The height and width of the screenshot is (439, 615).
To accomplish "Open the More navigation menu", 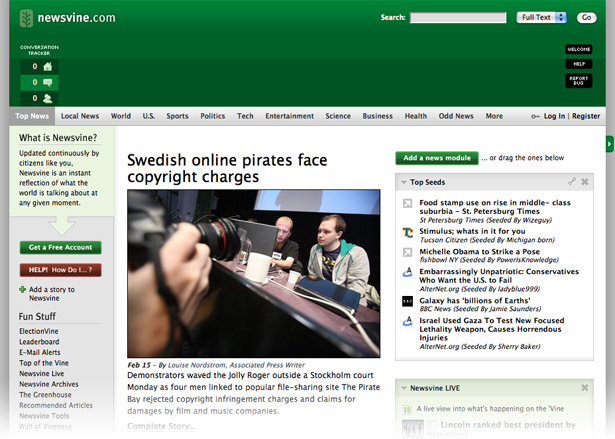I will click(494, 116).
